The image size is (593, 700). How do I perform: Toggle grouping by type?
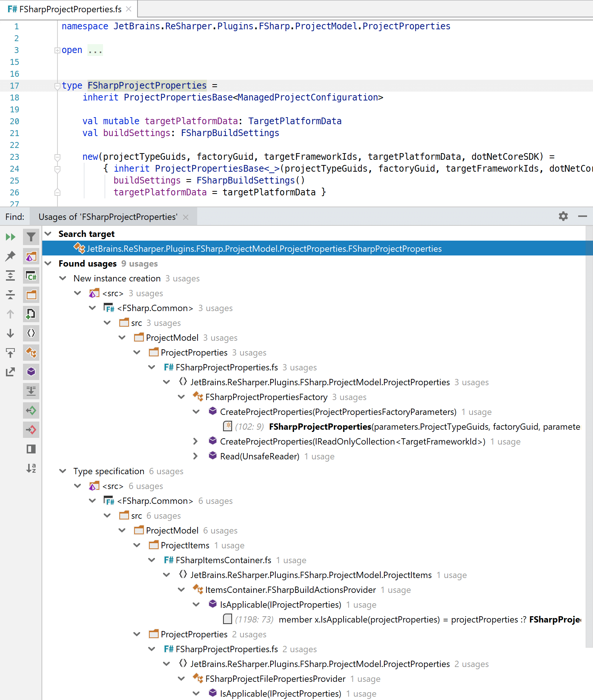(31, 353)
